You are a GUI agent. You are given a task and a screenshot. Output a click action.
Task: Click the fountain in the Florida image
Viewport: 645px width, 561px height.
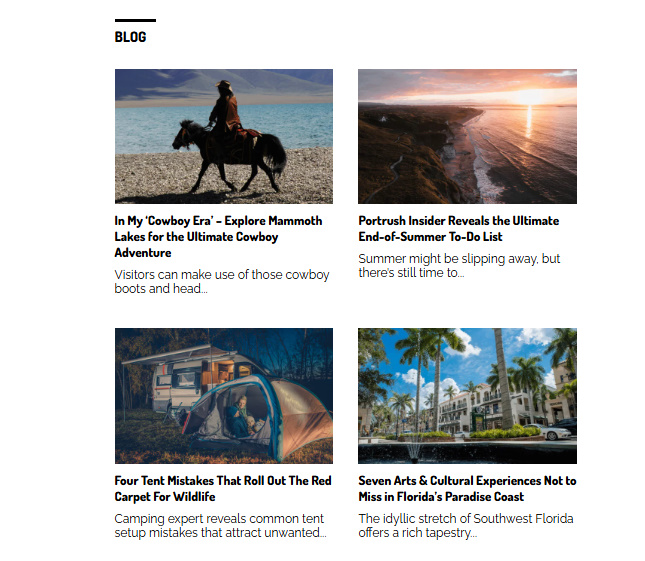point(414,449)
